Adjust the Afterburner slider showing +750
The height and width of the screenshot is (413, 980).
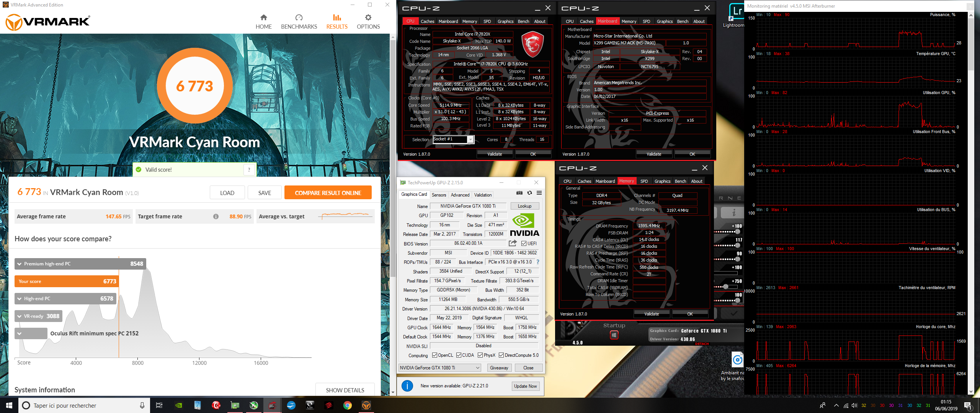click(725, 286)
